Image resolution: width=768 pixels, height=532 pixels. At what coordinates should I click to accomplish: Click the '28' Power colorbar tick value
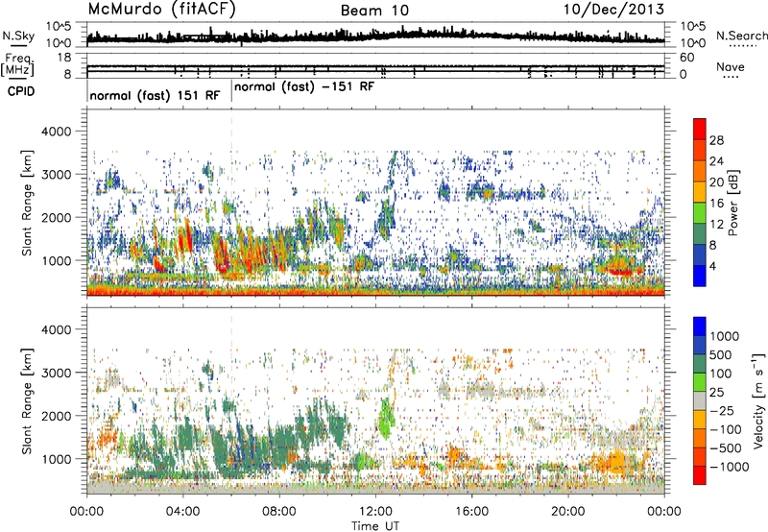pyautogui.click(x=716, y=140)
